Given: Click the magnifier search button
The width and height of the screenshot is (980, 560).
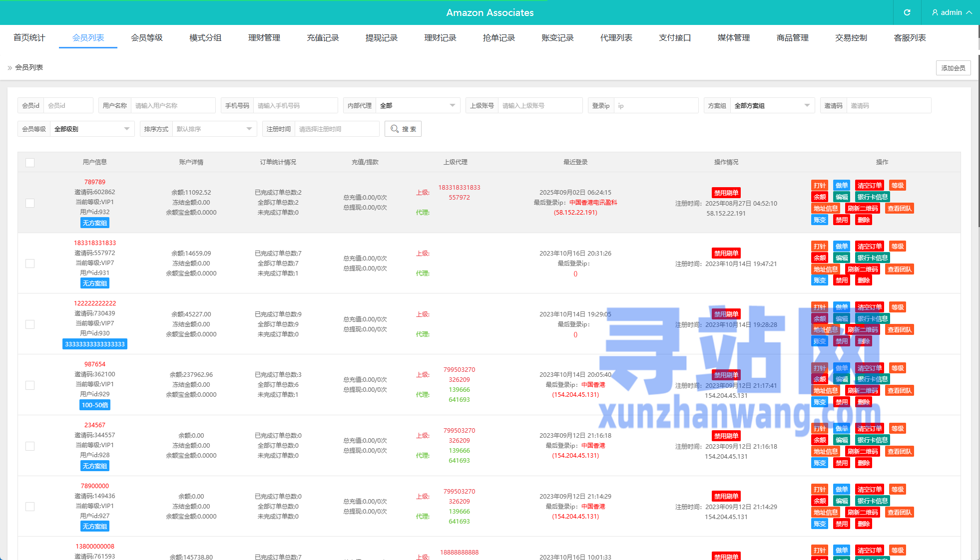Looking at the screenshot, I should (403, 129).
